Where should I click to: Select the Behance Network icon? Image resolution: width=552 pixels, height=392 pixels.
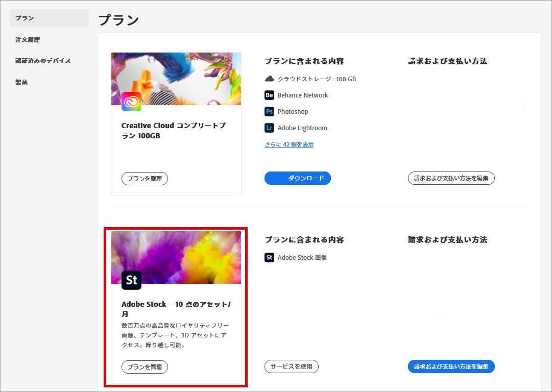(x=269, y=95)
